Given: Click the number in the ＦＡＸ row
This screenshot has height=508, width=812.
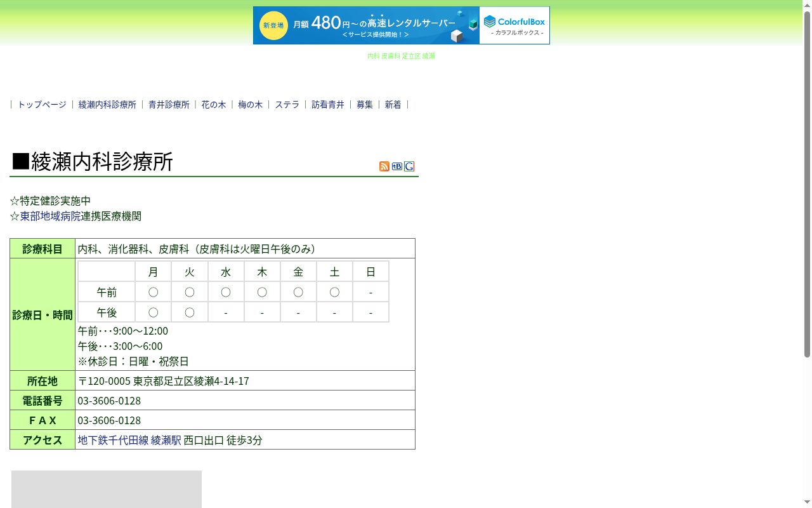Looking at the screenshot, I should coord(109,420).
